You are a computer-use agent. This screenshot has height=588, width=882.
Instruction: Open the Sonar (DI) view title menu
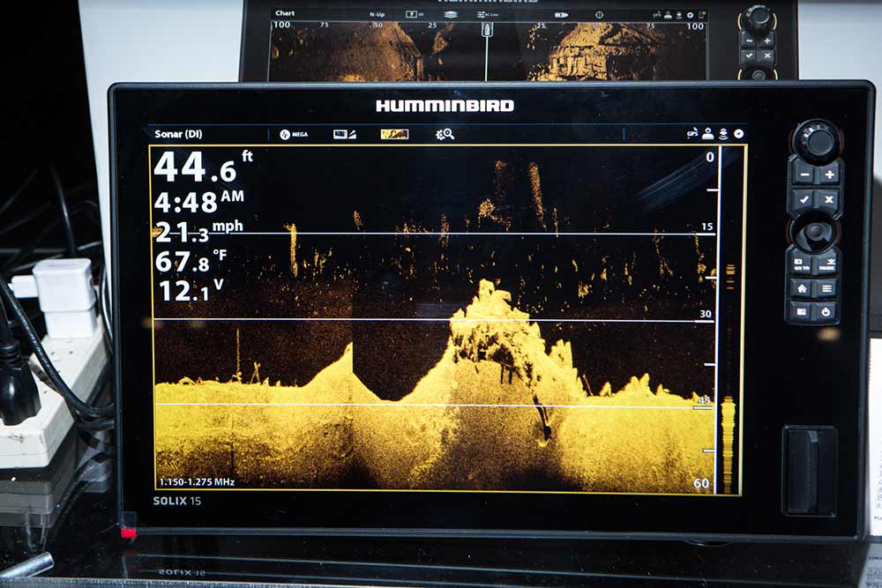(178, 134)
